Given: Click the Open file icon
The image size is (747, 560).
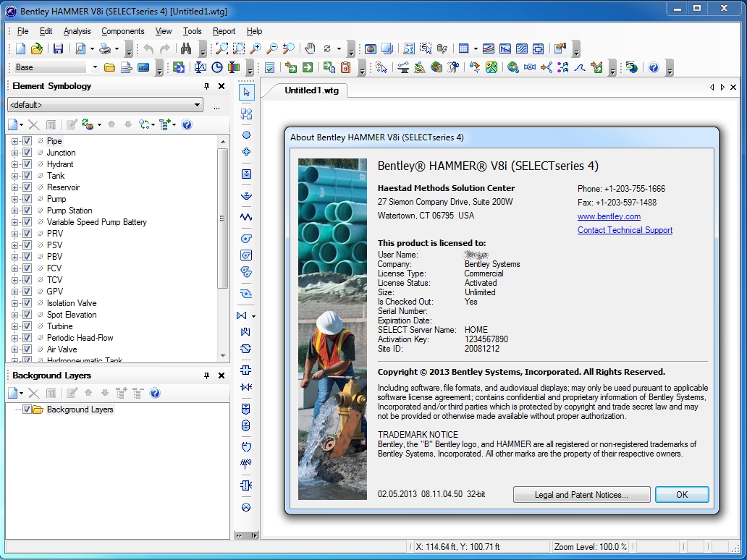Looking at the screenshot, I should coord(37,48).
